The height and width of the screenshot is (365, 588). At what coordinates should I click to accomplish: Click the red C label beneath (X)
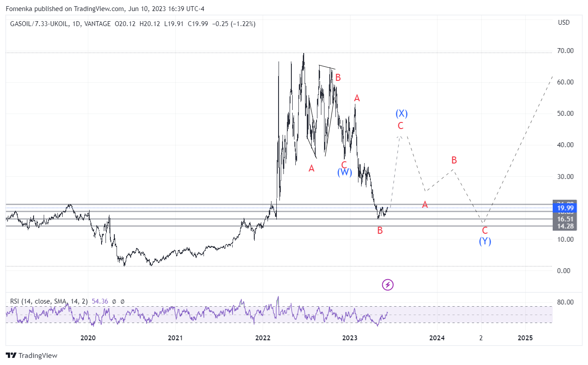[400, 126]
